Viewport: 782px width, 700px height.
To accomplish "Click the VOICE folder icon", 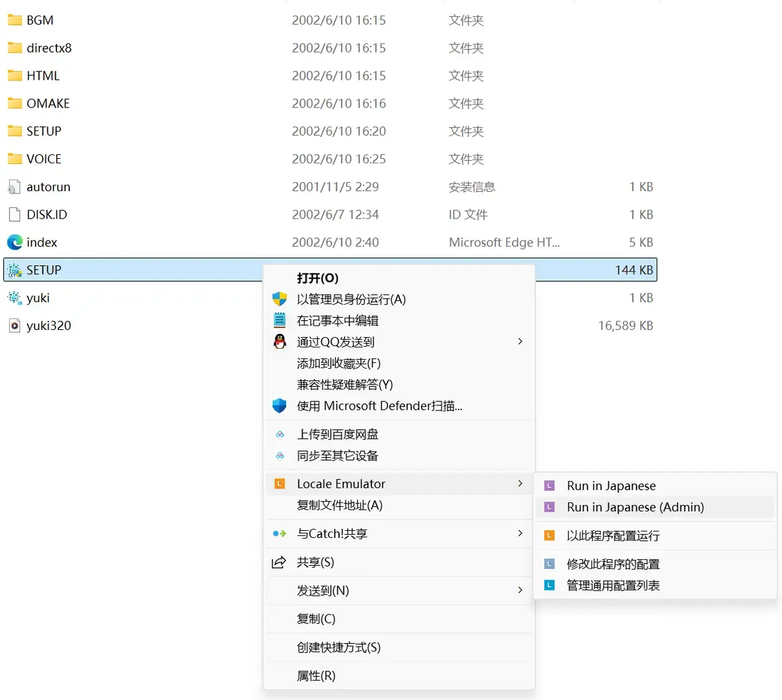I will click(14, 159).
